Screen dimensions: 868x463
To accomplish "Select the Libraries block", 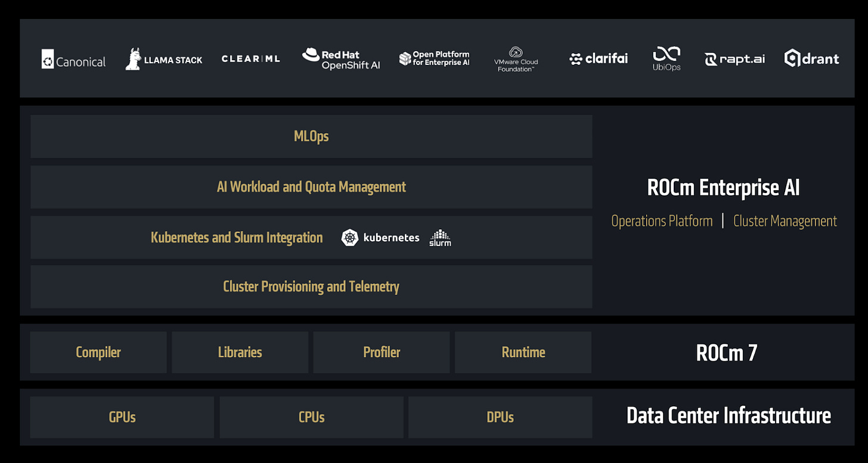I will point(240,352).
